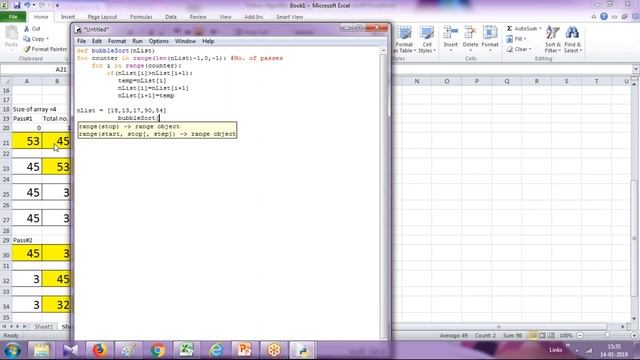Click the Customize Quick Access Toolbar arrow

57,5
